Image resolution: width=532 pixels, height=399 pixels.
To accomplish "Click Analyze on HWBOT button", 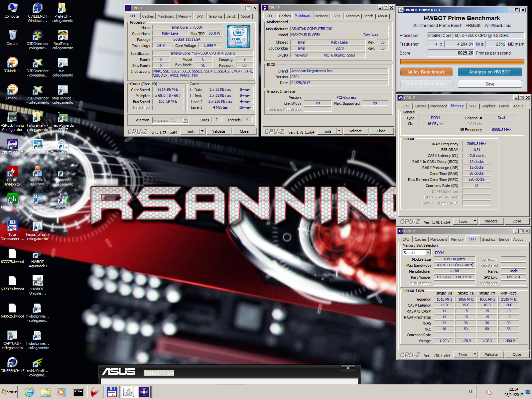I will (x=489, y=72).
